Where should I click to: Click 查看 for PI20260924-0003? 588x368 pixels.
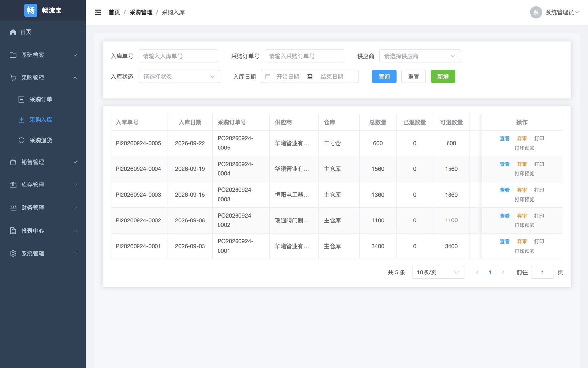(x=505, y=190)
